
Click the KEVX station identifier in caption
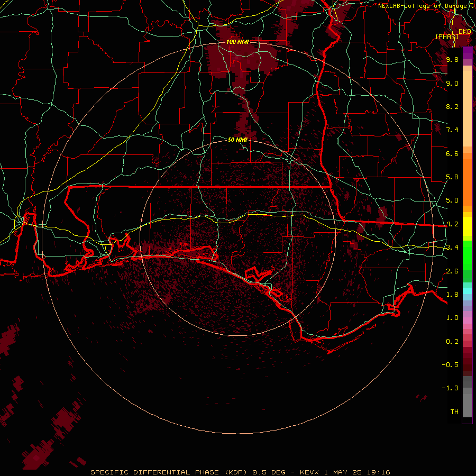[309, 472]
